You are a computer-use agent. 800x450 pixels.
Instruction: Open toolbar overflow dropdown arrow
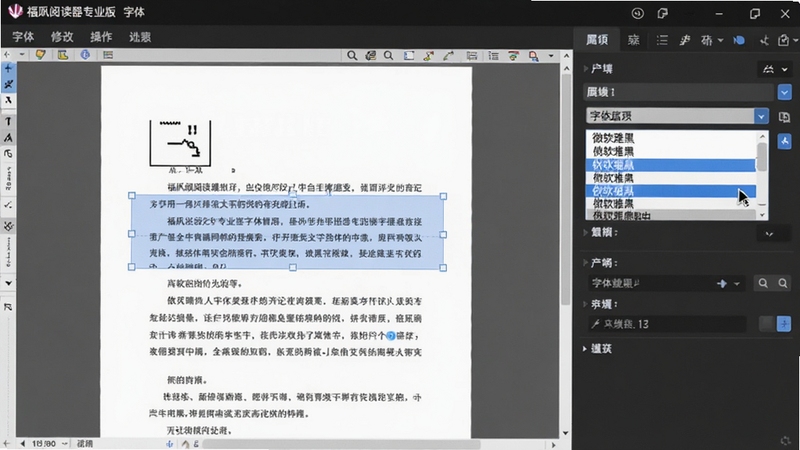tap(551, 55)
